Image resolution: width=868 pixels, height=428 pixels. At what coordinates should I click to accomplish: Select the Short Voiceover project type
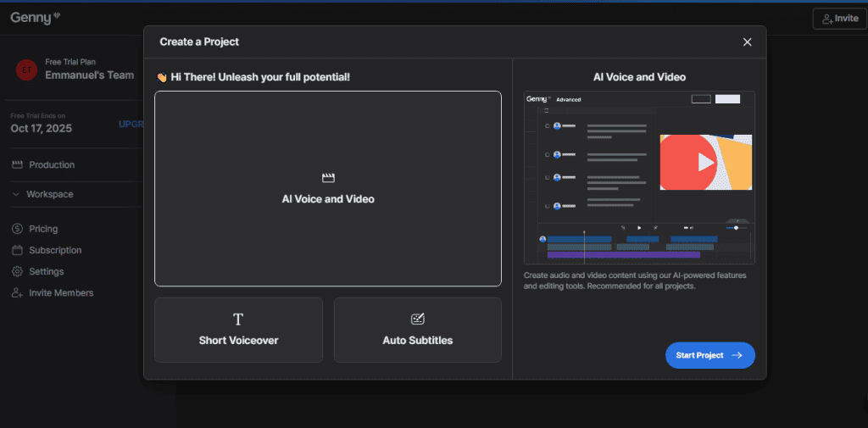238,330
